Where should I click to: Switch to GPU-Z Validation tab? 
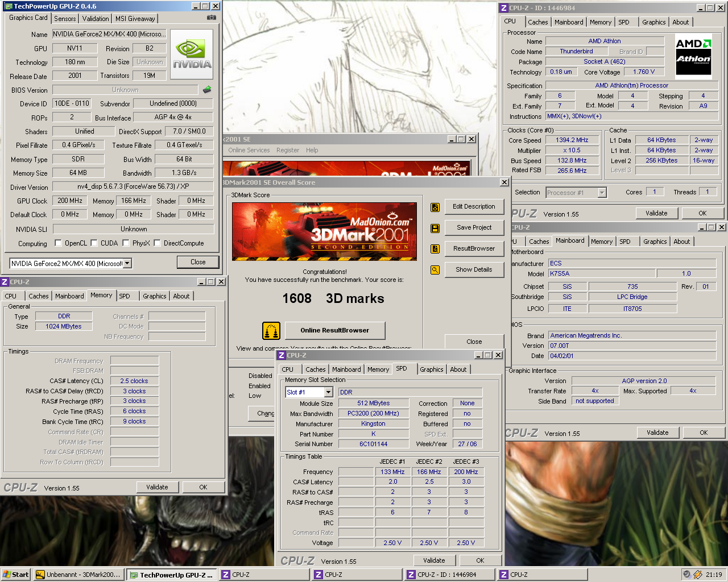coord(96,18)
